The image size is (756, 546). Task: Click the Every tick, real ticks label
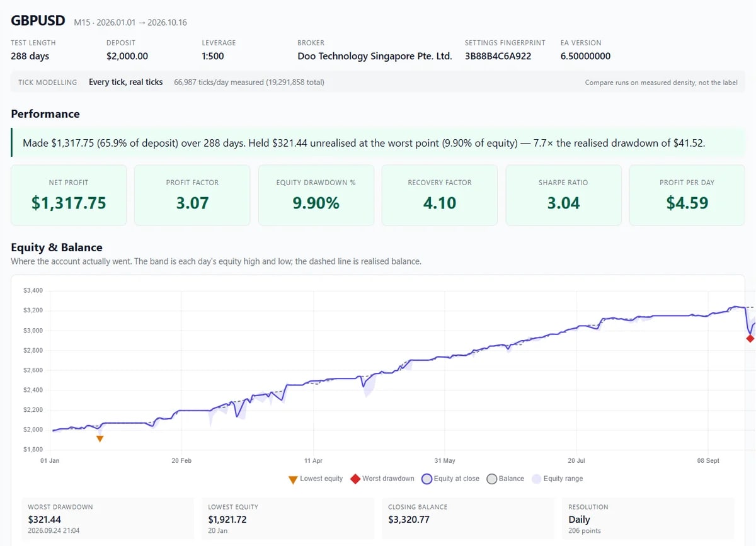pos(126,82)
